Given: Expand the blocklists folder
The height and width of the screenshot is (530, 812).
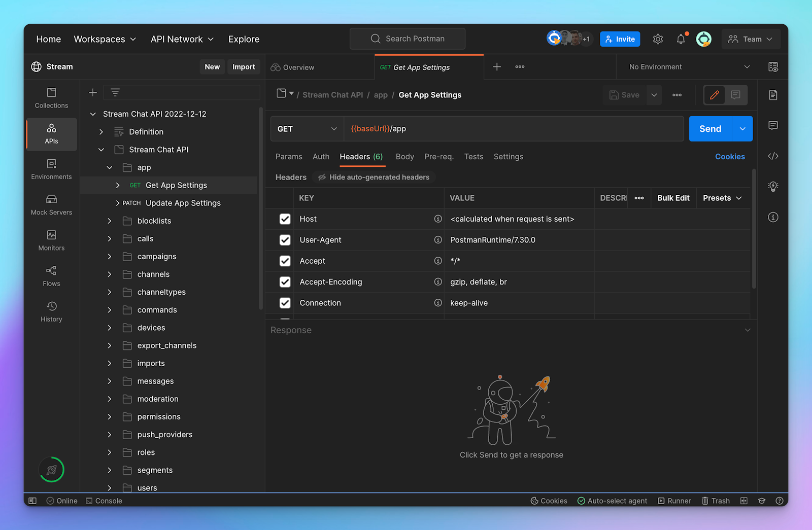Looking at the screenshot, I should pos(109,221).
